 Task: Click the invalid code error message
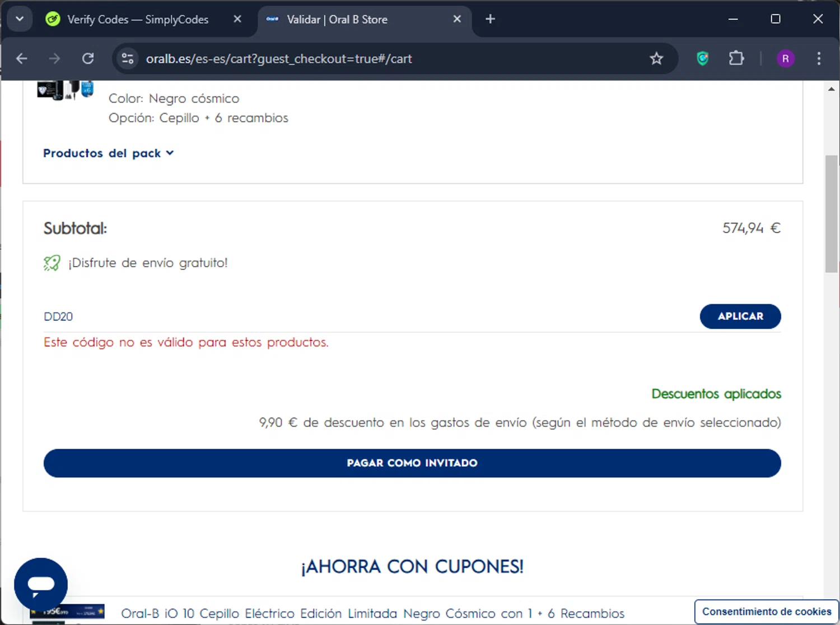click(x=186, y=342)
